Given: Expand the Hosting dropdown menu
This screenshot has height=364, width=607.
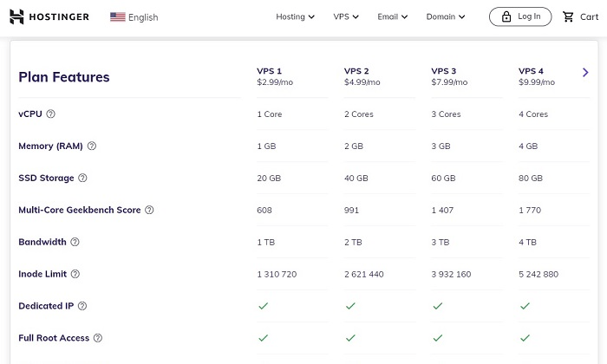Looking at the screenshot, I should coord(295,16).
